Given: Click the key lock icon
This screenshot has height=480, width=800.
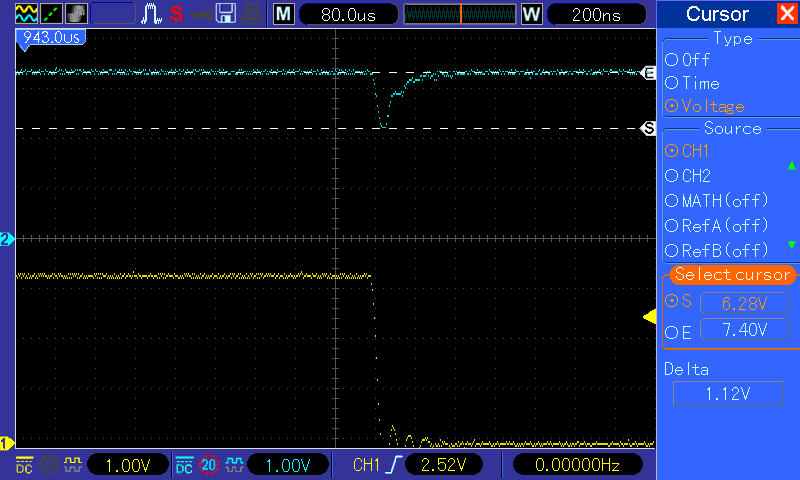Looking at the screenshot, I should tap(202, 15).
